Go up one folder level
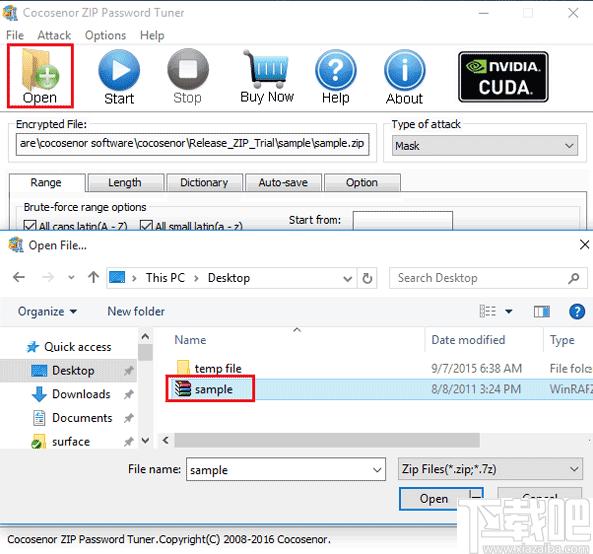593x554 pixels. (93, 278)
